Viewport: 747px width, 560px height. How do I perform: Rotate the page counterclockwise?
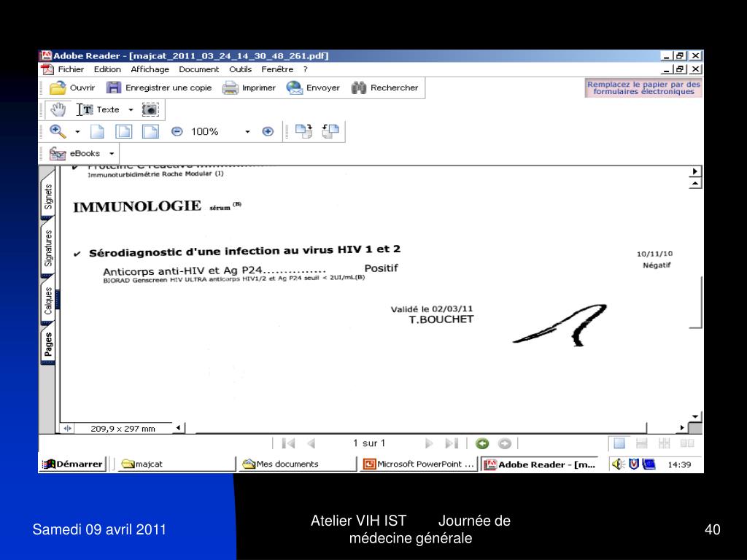[330, 131]
